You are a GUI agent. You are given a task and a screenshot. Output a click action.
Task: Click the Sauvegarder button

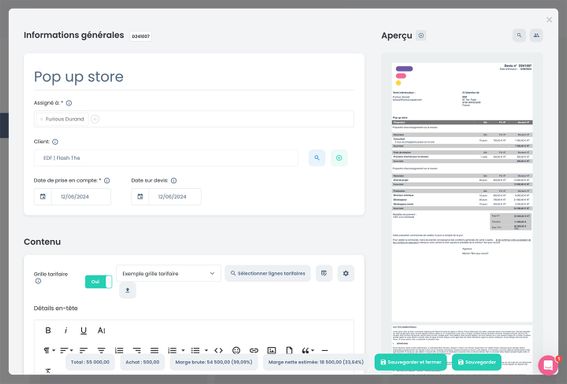(x=477, y=362)
